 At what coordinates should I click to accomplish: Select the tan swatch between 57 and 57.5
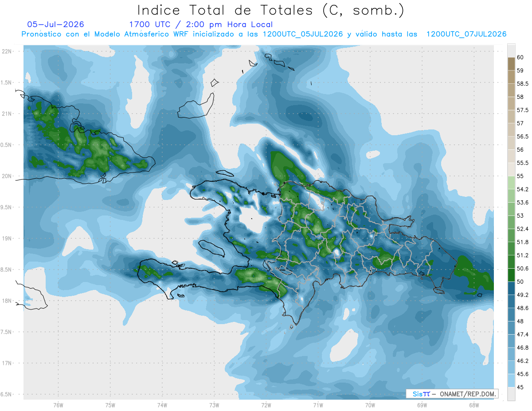coord(511,117)
